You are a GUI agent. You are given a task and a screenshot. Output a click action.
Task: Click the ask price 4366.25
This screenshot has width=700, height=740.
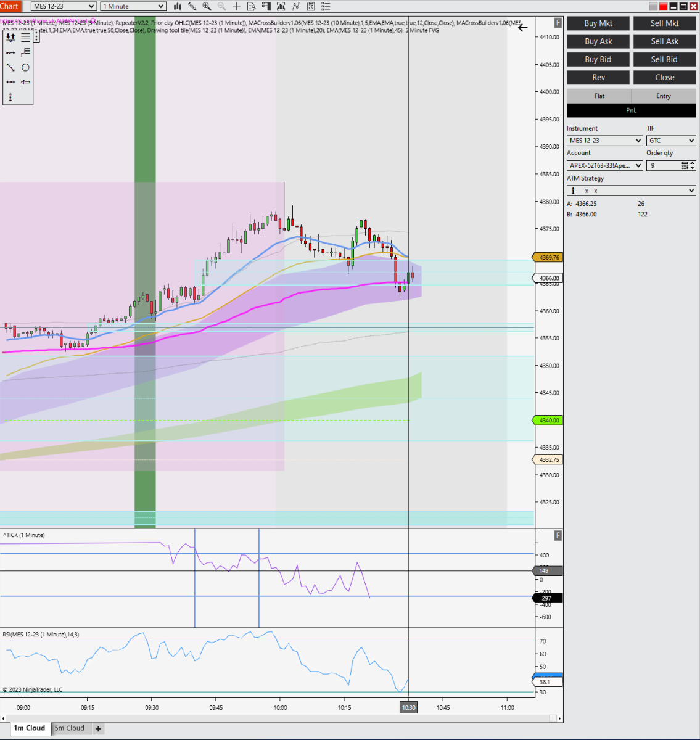(x=586, y=203)
